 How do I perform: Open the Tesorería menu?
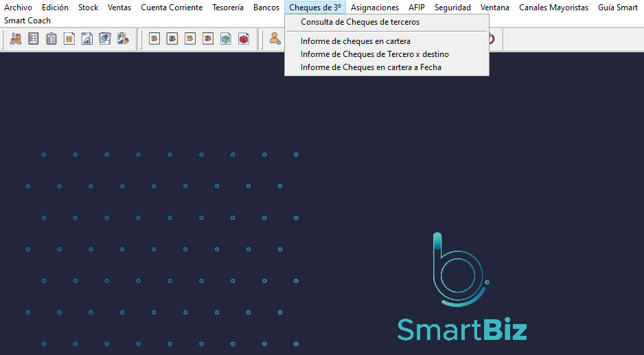pos(228,8)
